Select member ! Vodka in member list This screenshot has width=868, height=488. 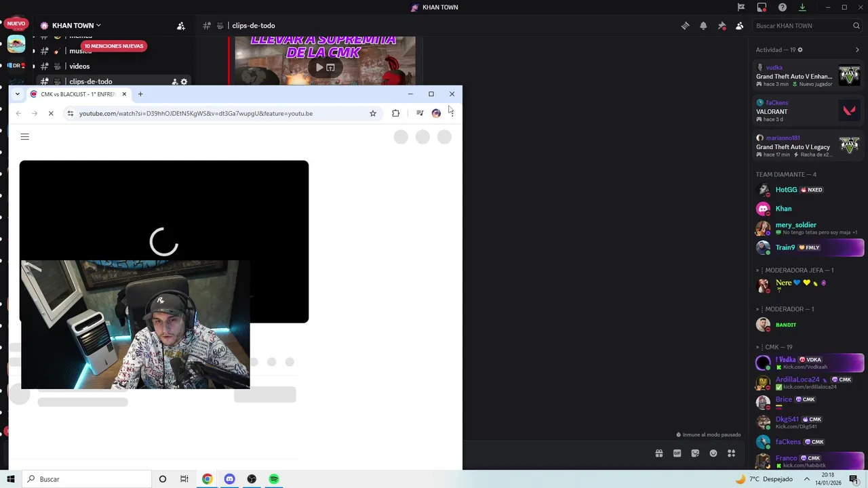point(808,363)
